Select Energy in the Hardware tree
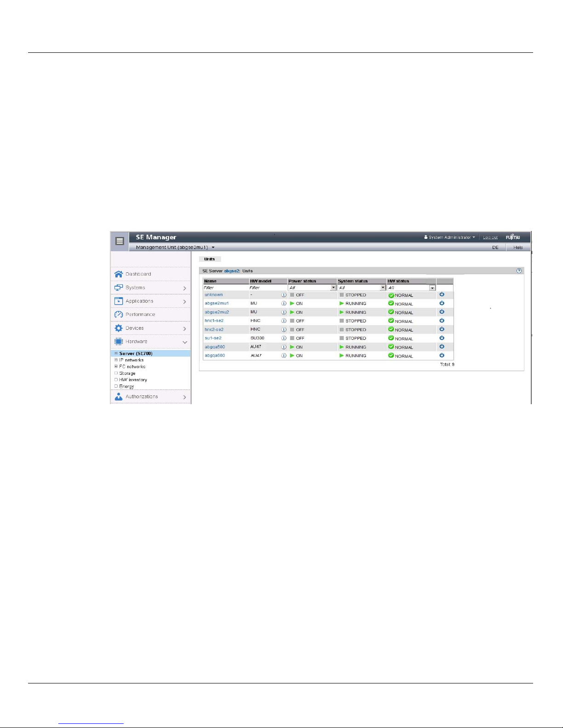Image resolution: width=563 pixels, height=728 pixels. [x=126, y=386]
